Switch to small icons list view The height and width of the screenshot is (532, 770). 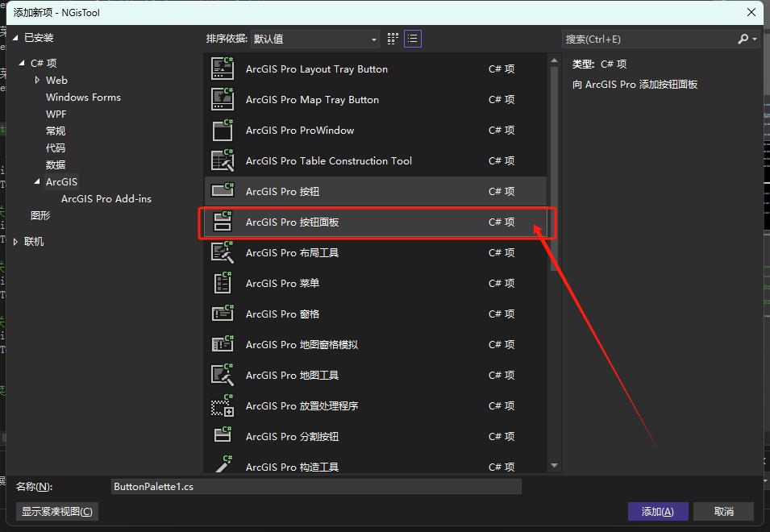(413, 39)
